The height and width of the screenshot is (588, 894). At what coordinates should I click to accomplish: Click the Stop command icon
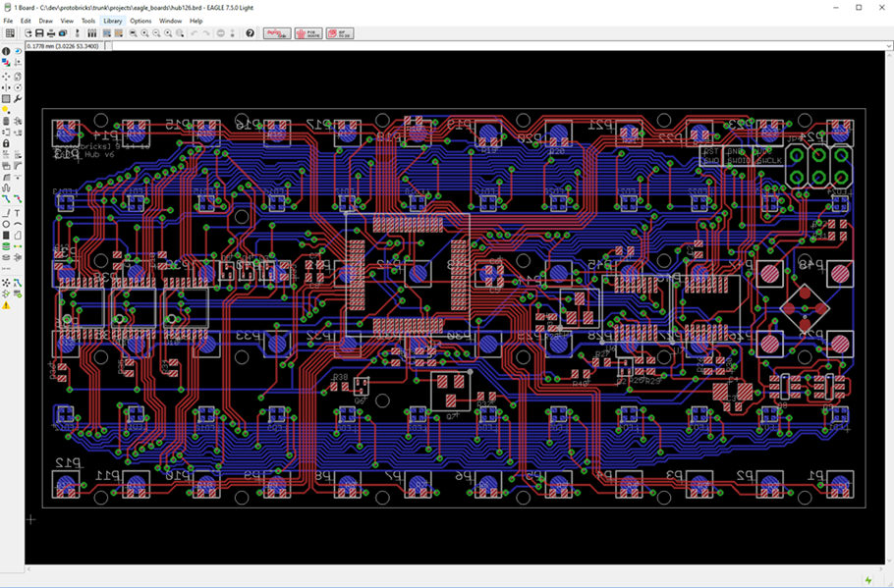pos(221,33)
